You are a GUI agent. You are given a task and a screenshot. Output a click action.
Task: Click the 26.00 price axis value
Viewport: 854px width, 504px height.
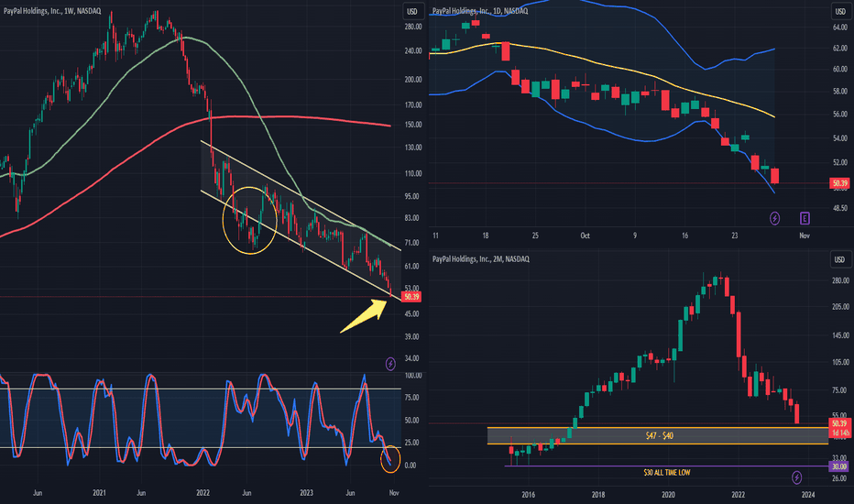coord(840,478)
